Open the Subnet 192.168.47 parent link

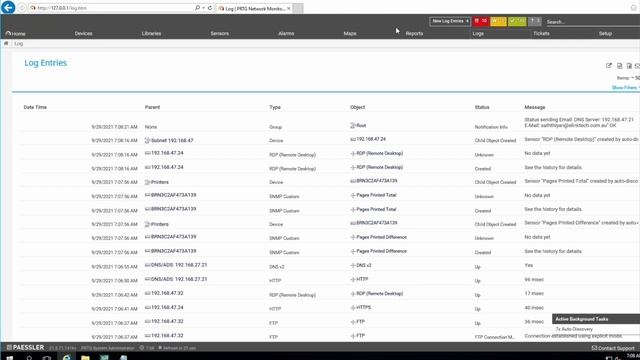[169, 140]
